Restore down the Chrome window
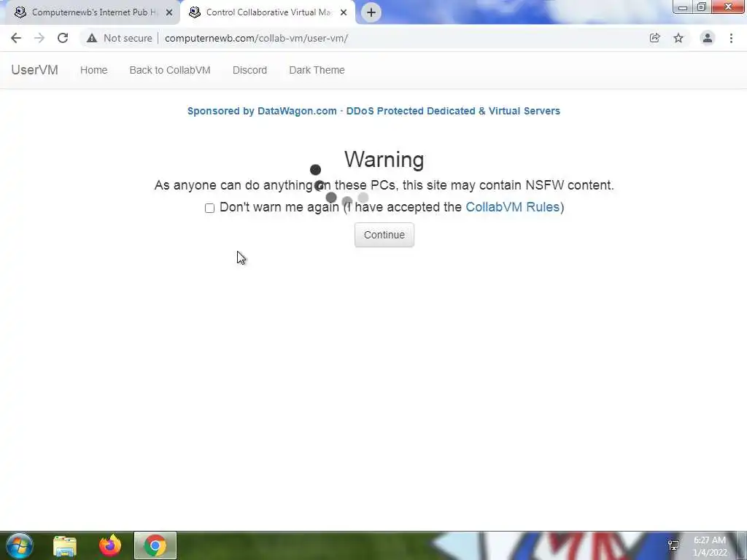The width and height of the screenshot is (747, 560). point(701,7)
